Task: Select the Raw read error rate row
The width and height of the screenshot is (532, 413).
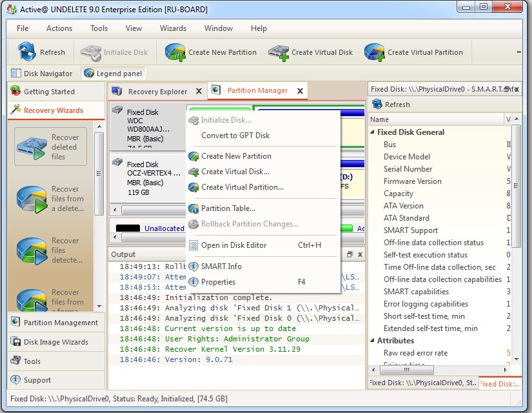Action: pos(440,353)
